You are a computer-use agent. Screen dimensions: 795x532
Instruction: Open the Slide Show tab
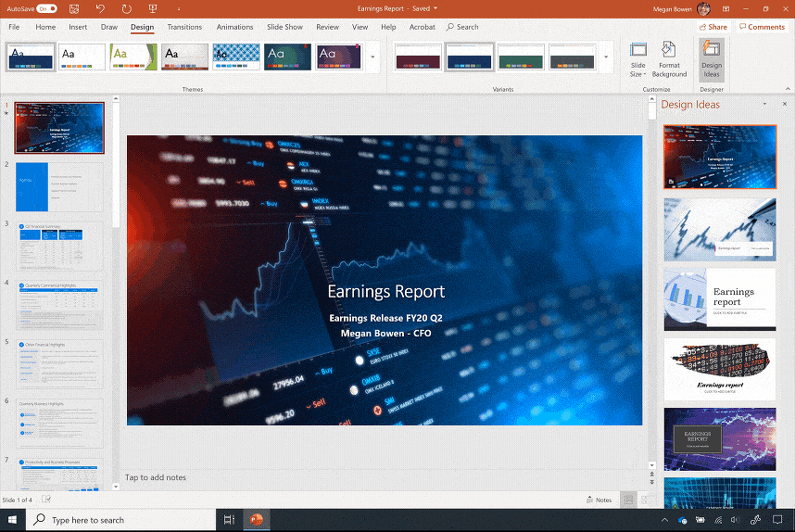pos(285,27)
